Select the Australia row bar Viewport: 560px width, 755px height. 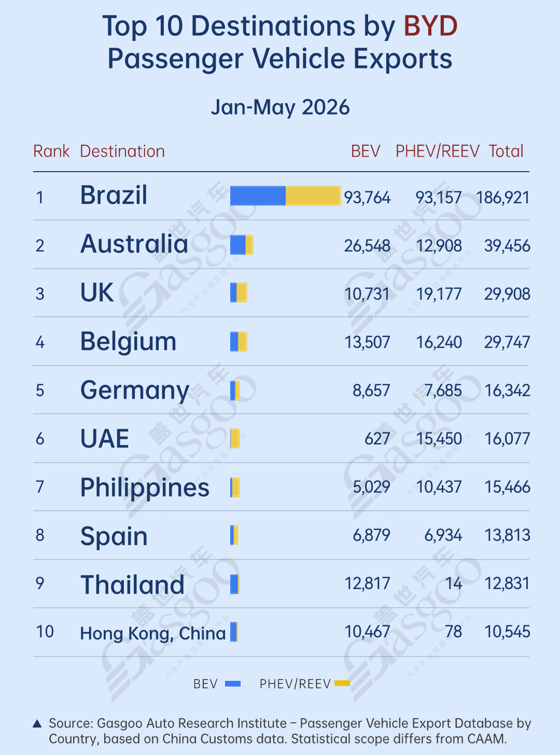pos(242,244)
